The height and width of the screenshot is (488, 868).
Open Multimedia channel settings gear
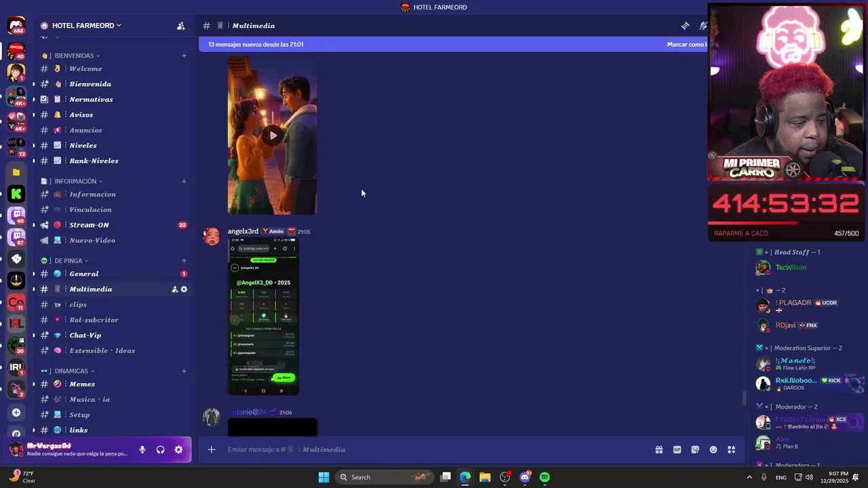click(x=184, y=289)
